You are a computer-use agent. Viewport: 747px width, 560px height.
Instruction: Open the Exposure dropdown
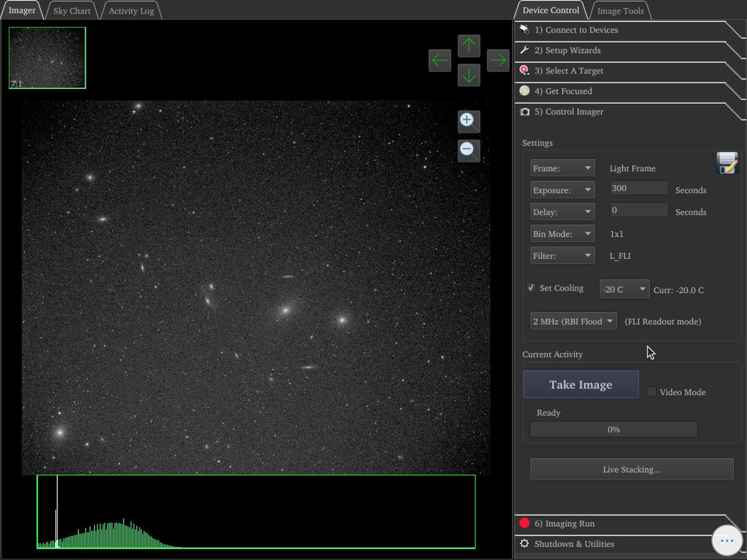tap(563, 190)
